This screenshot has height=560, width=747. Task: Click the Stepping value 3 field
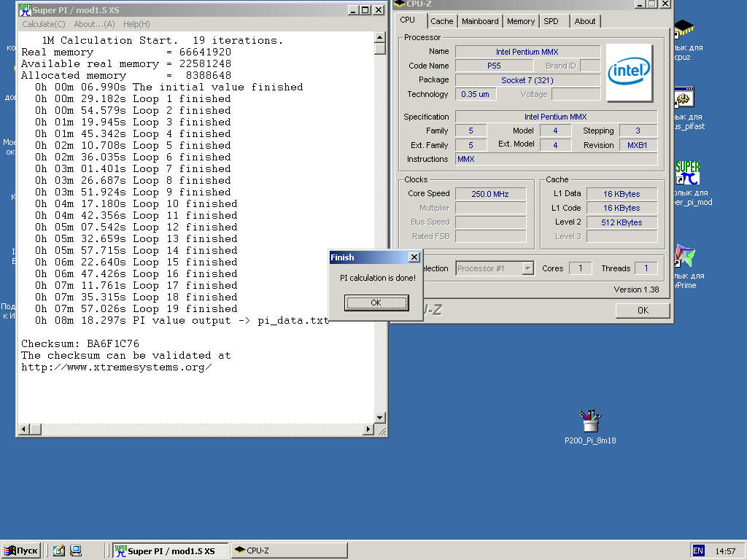point(638,131)
